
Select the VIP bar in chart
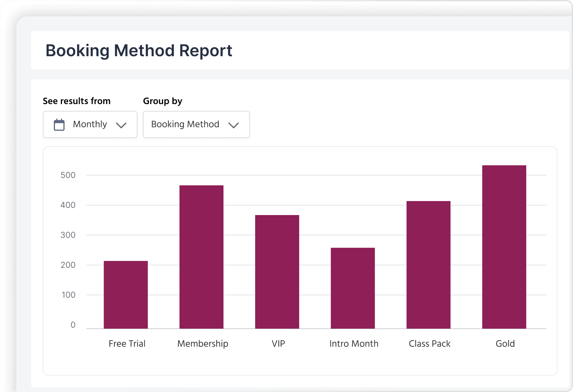(x=277, y=272)
